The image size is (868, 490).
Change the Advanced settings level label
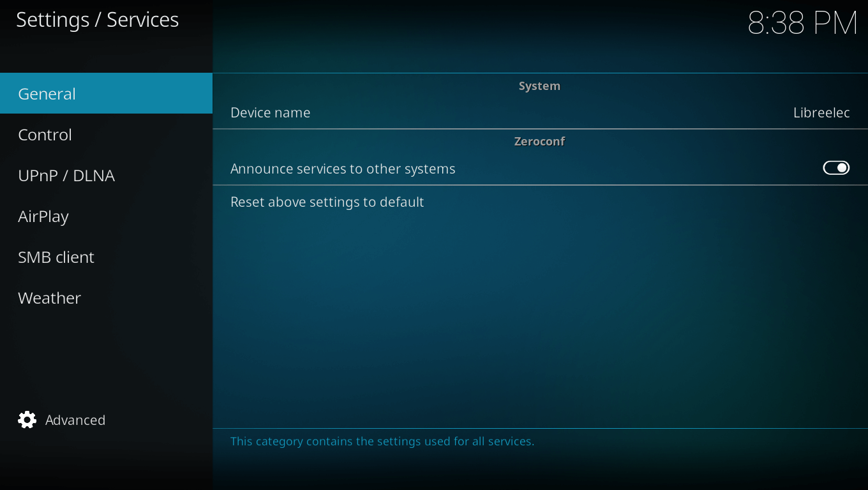(x=75, y=420)
